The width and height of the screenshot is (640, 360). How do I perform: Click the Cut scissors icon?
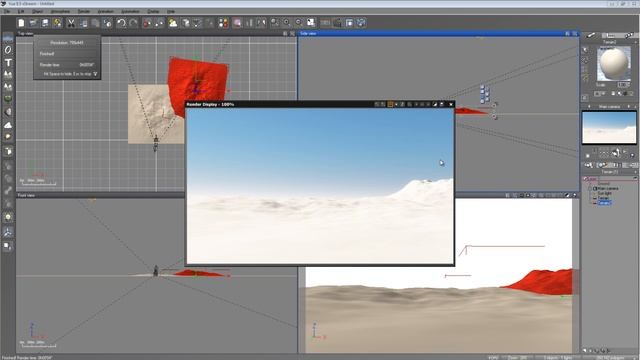click(x=71, y=23)
